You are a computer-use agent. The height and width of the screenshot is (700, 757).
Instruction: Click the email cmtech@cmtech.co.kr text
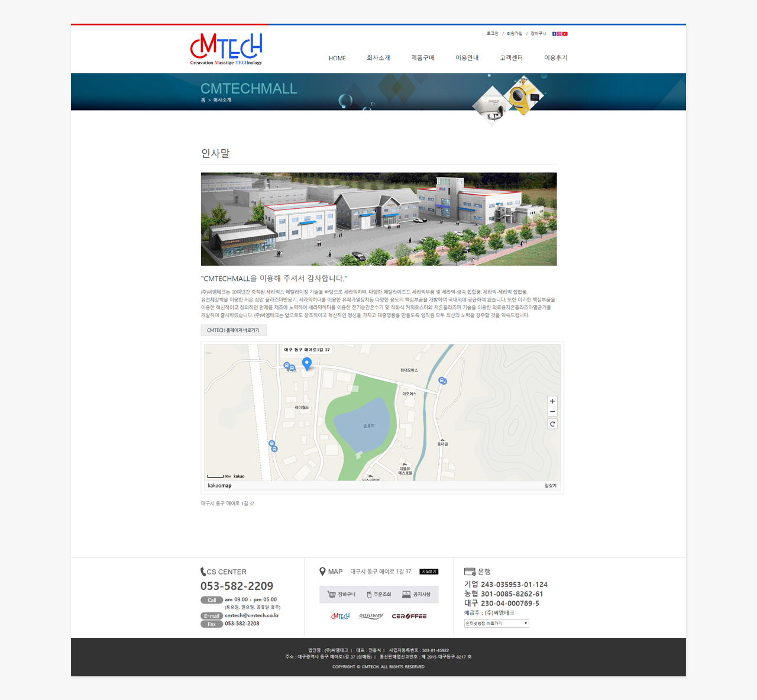tap(252, 615)
